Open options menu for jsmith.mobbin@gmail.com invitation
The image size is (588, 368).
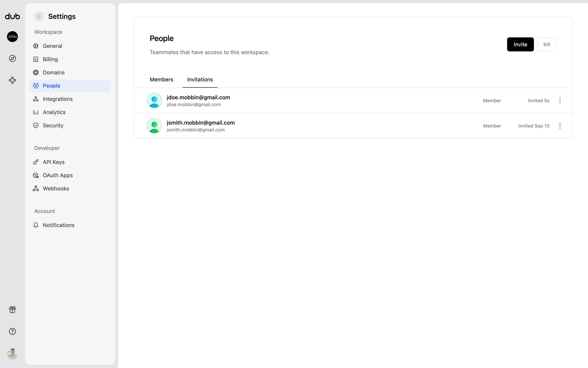[560, 126]
